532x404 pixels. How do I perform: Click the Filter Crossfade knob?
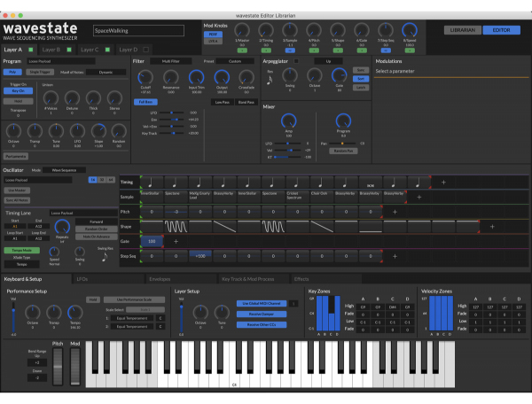(246, 78)
